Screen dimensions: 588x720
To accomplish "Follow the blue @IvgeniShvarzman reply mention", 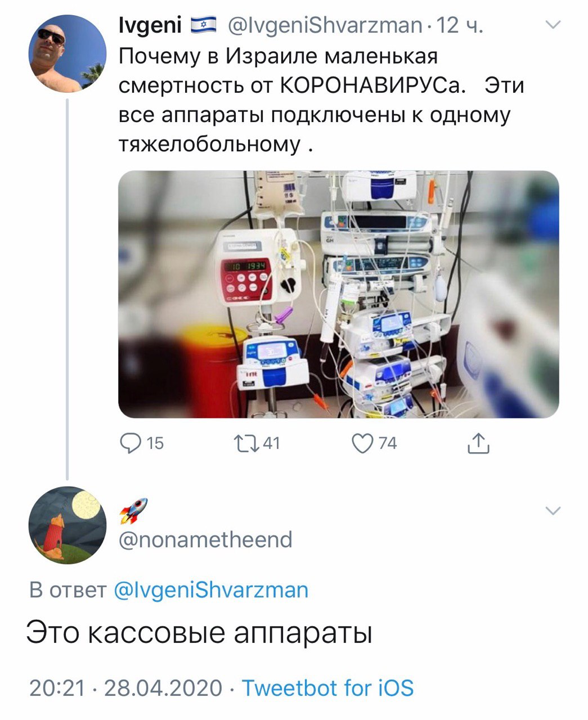I will (211, 590).
